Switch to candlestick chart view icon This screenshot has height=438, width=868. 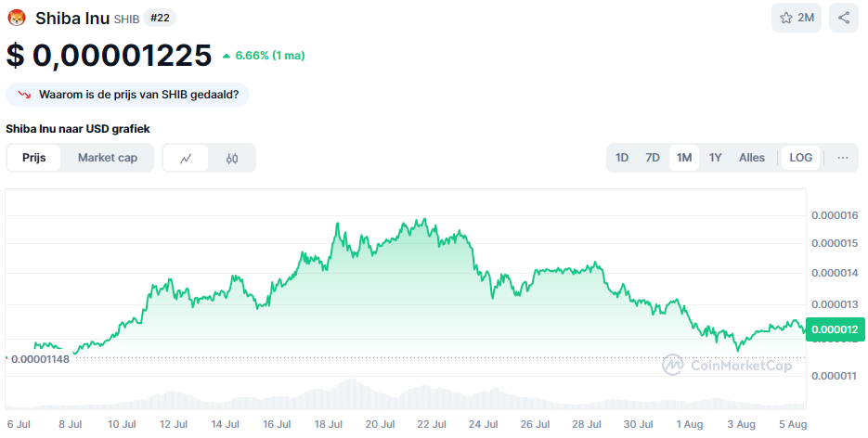[232, 158]
